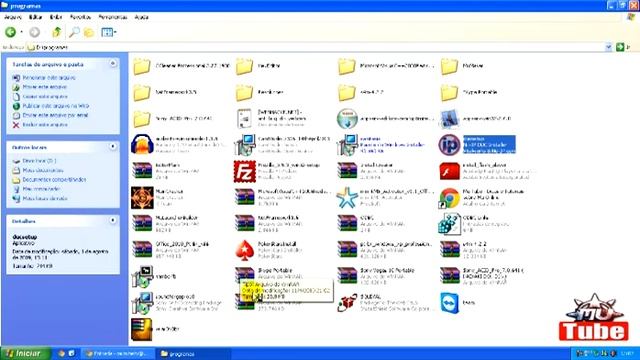Click the programas taskbar window button

point(194,354)
